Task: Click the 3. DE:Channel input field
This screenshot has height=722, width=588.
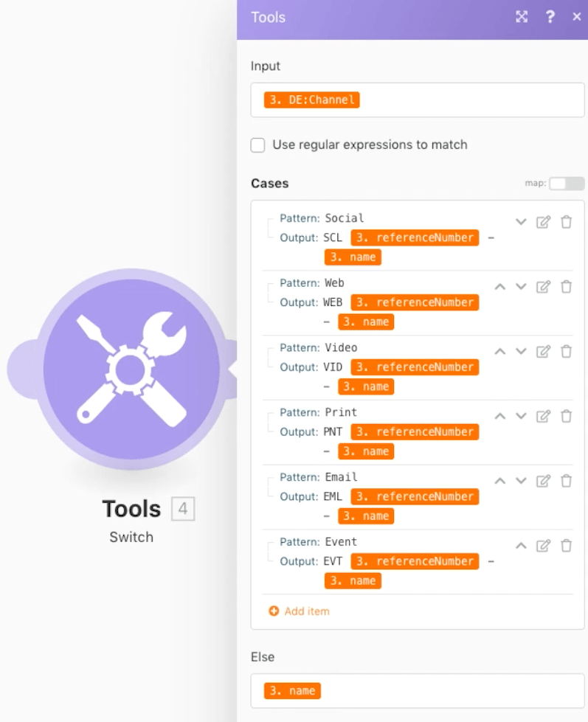Action: (417, 100)
